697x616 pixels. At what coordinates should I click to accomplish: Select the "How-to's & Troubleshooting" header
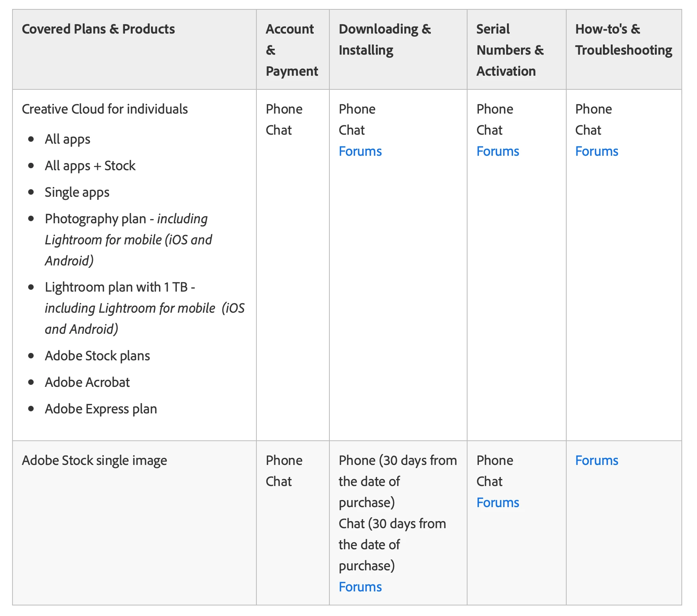623,39
